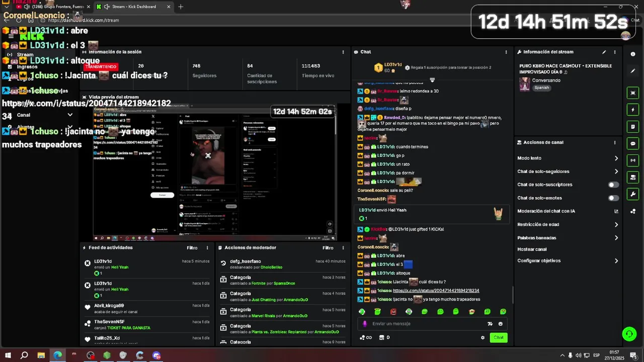644x362 pixels.
Task: Open Filtro in Acciones de moderador
Action: click(x=328, y=248)
